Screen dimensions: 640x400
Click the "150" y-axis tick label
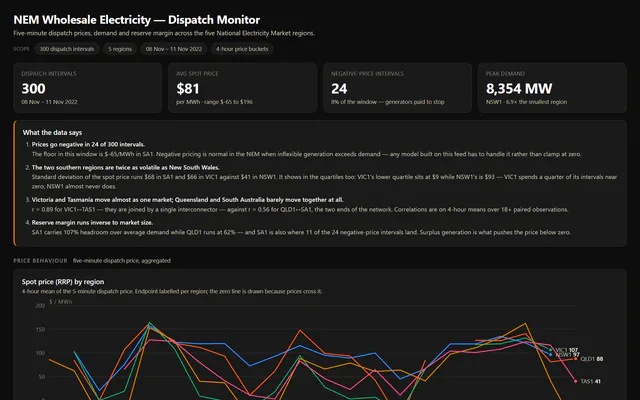pos(40,329)
